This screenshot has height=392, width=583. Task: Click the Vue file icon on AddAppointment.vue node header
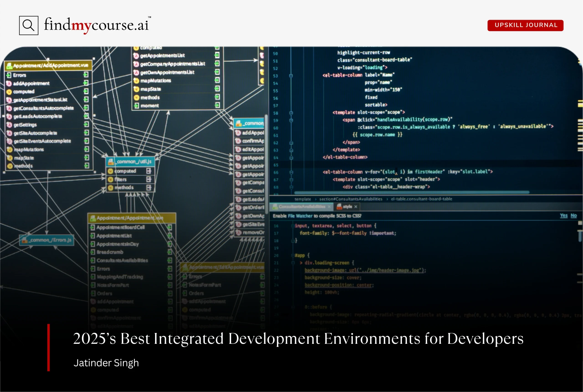9,66
